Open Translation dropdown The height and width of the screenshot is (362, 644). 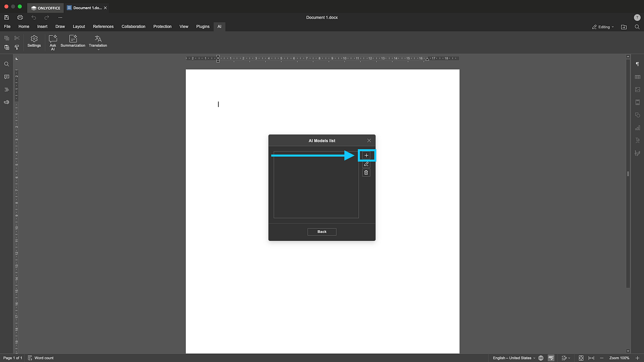coord(98,43)
